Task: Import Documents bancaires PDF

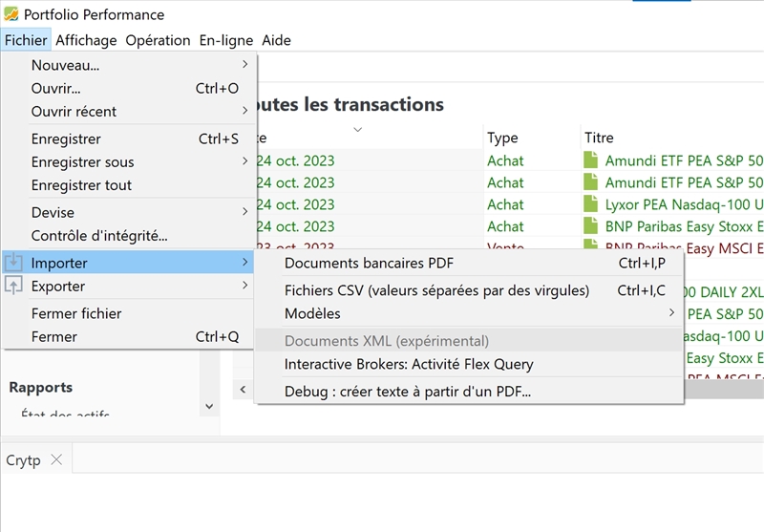Action: point(469,263)
